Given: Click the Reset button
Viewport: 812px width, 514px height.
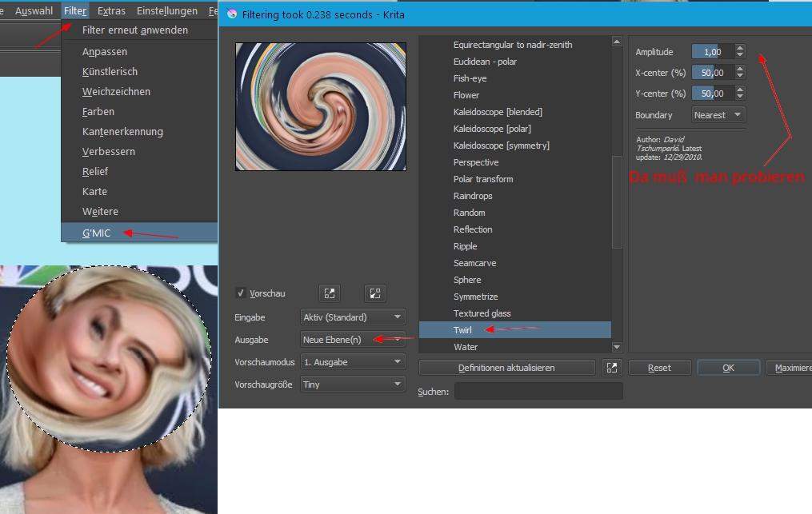Looking at the screenshot, I should click(x=659, y=367).
